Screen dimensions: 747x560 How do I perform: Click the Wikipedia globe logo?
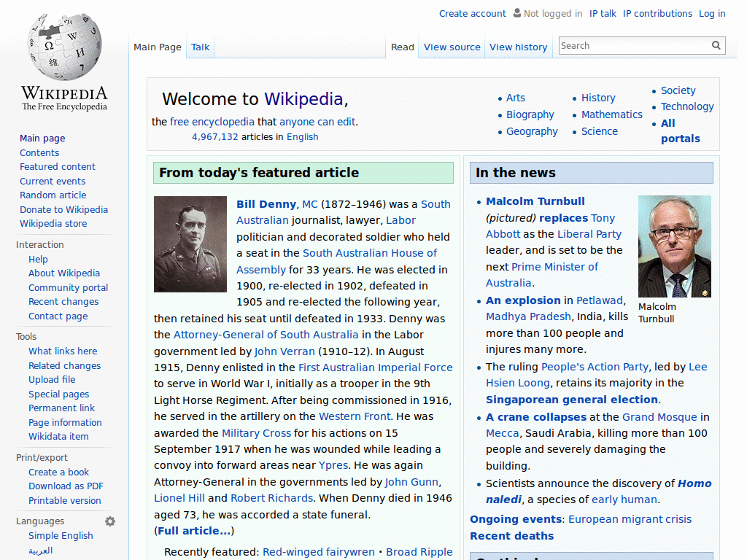[64, 47]
